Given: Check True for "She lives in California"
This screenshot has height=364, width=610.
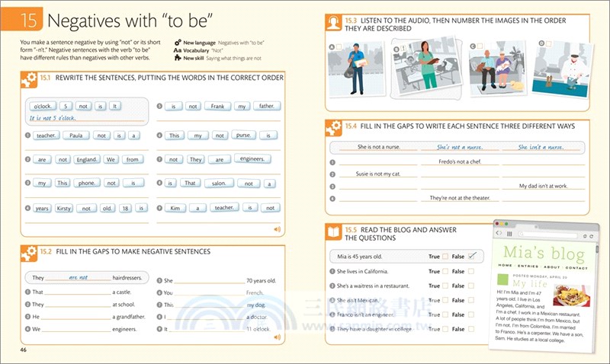Looking at the screenshot, I should click(445, 271).
